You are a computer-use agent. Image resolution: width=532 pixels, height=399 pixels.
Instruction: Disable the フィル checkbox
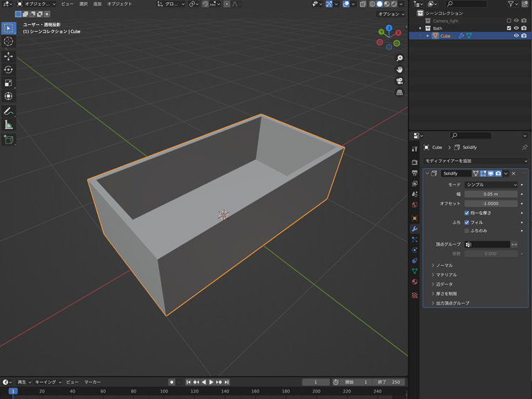(x=467, y=222)
